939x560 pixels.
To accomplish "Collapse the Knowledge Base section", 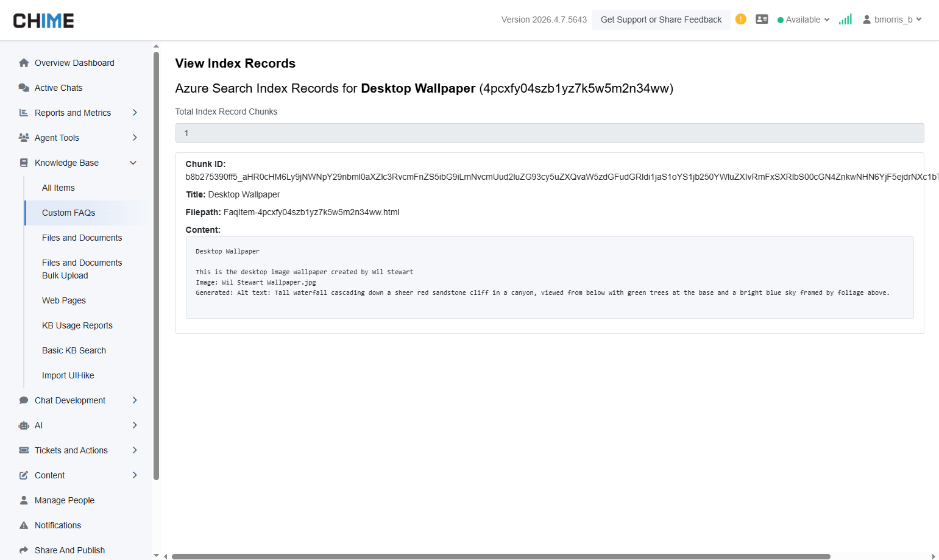I will point(133,163).
